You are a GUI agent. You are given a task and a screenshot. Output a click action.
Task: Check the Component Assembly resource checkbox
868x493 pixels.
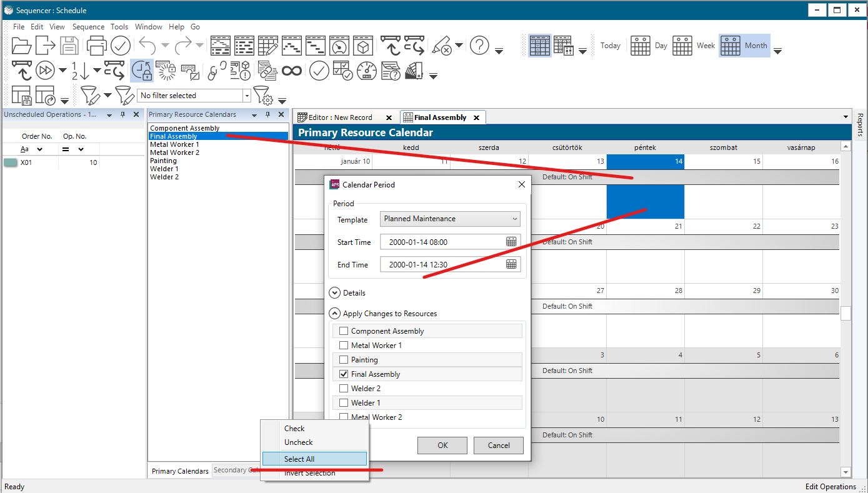(344, 331)
